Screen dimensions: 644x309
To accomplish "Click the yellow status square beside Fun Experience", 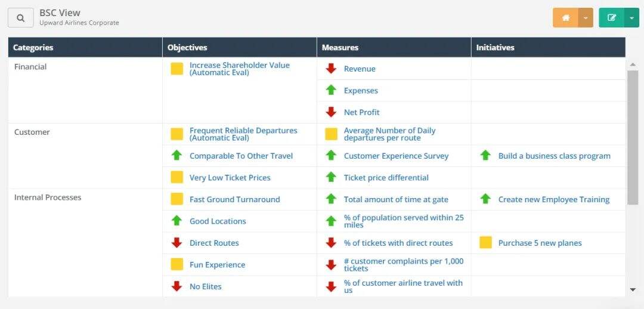I will pos(177,265).
